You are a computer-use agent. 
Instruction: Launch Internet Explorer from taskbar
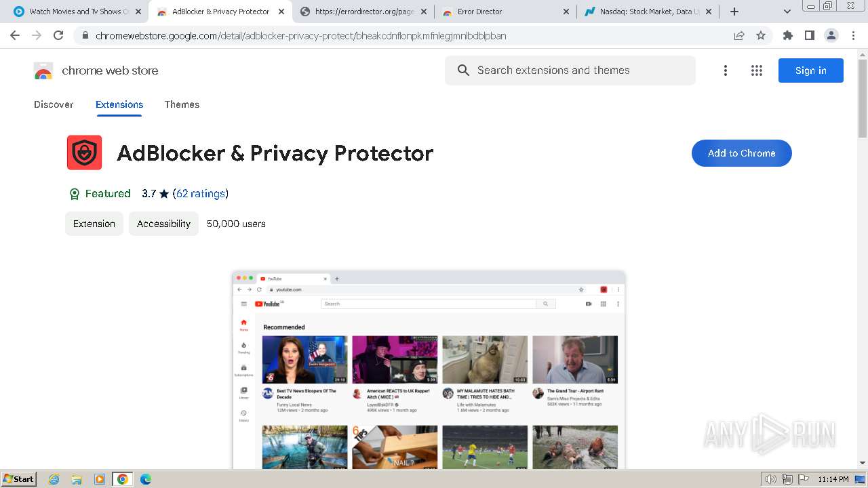(54, 479)
